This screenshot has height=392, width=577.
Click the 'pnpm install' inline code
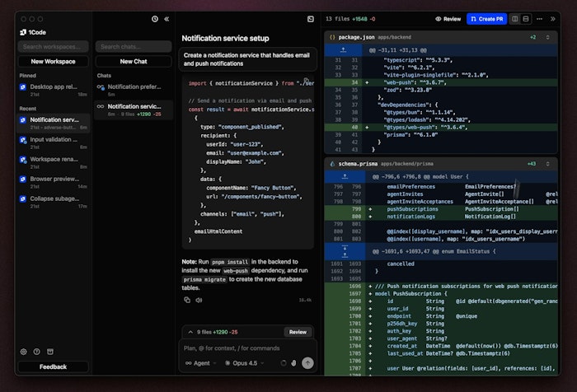click(230, 262)
